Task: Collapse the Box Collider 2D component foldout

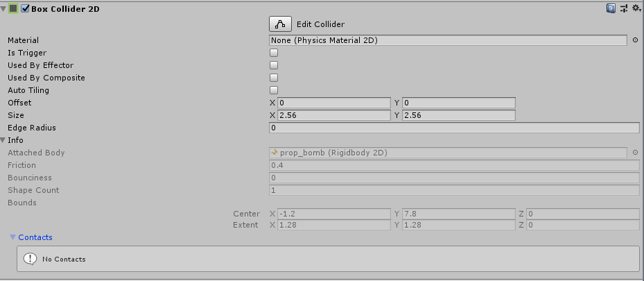Action: tap(3, 8)
